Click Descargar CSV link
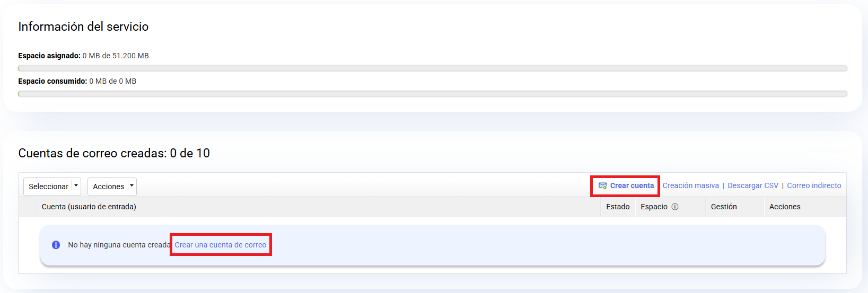The height and width of the screenshot is (293, 868). point(753,185)
